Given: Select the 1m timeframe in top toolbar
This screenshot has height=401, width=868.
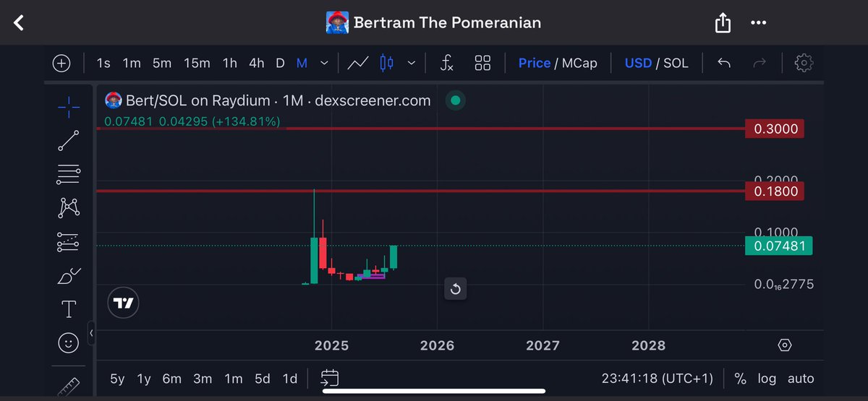Looking at the screenshot, I should (x=132, y=63).
